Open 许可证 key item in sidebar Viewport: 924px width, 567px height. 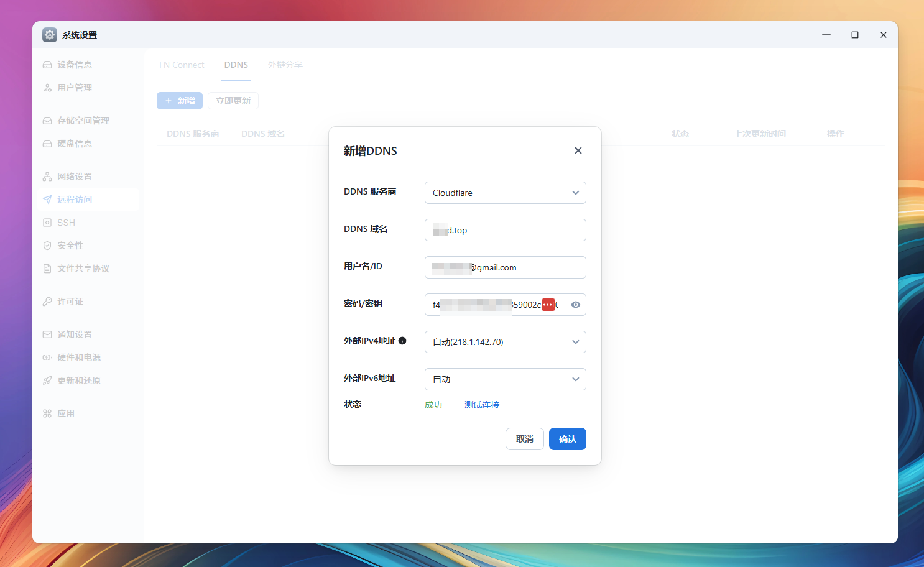click(70, 302)
